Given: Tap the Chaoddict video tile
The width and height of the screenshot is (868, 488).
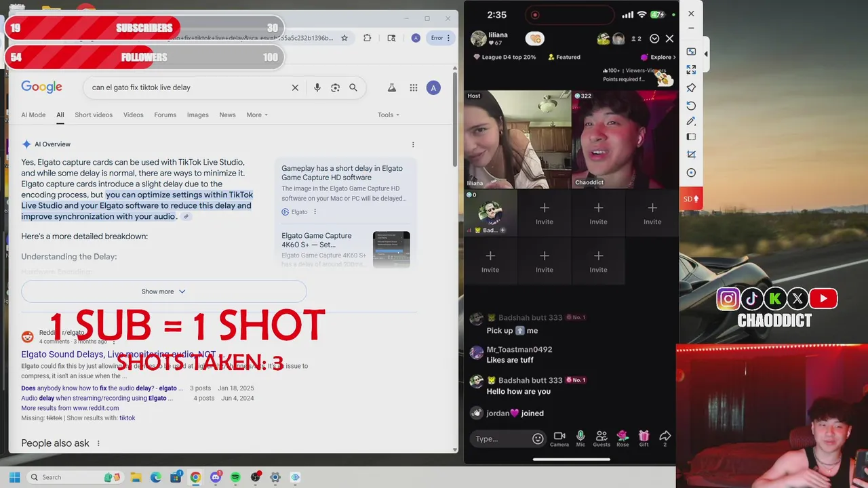Looking at the screenshot, I should tap(625, 140).
